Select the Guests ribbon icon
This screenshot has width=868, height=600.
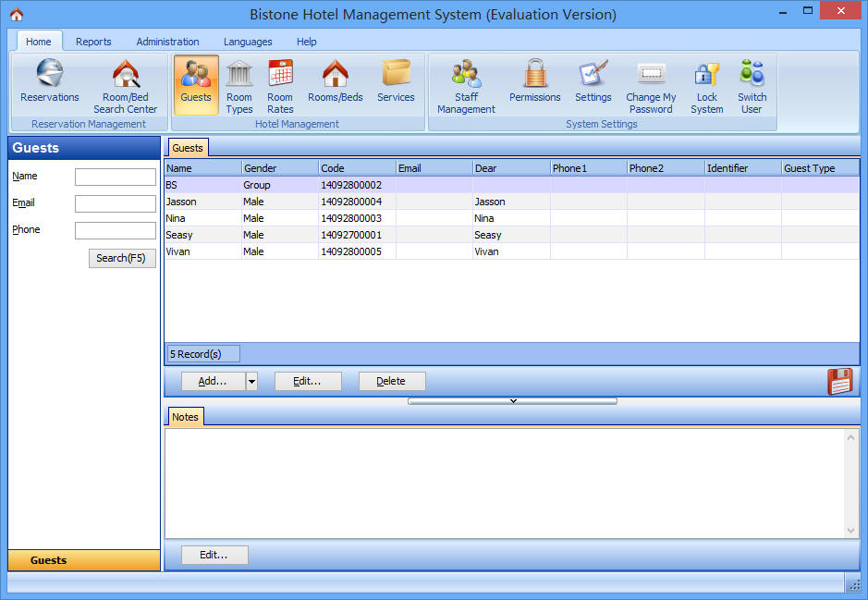(x=196, y=85)
